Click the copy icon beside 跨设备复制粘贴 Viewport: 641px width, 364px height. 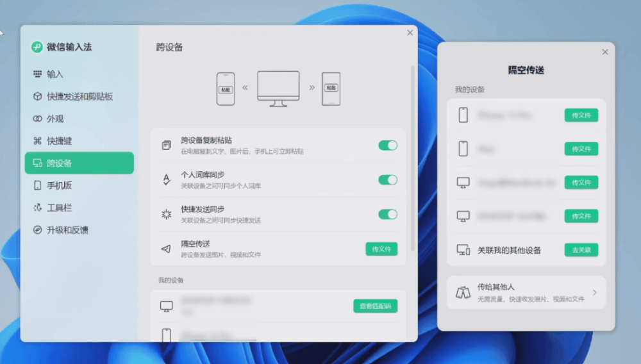click(167, 145)
